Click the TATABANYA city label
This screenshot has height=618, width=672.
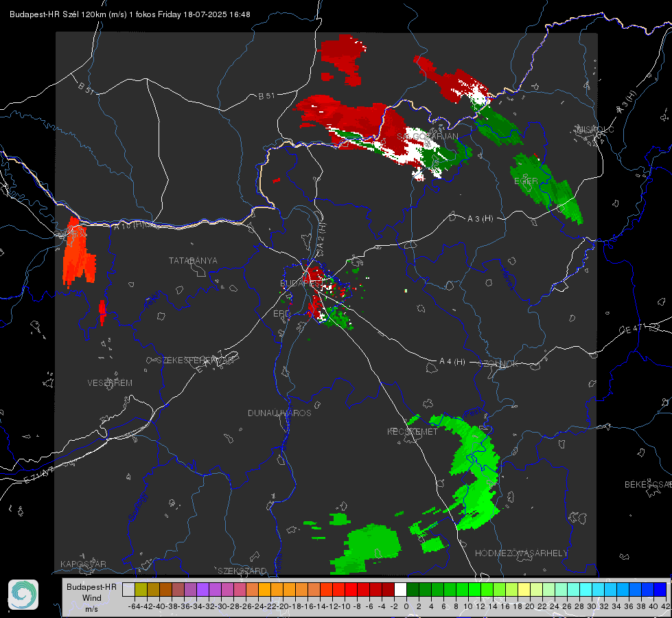click(x=193, y=261)
